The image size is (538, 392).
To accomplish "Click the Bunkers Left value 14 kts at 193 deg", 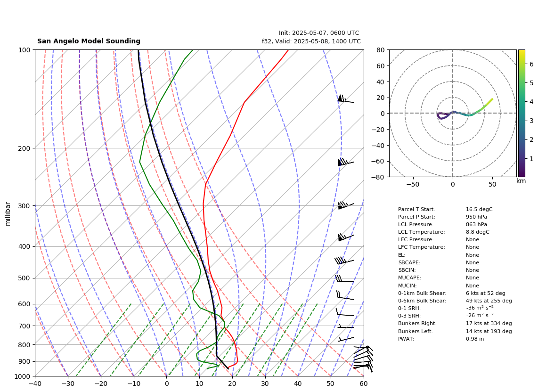I will tap(489, 331).
